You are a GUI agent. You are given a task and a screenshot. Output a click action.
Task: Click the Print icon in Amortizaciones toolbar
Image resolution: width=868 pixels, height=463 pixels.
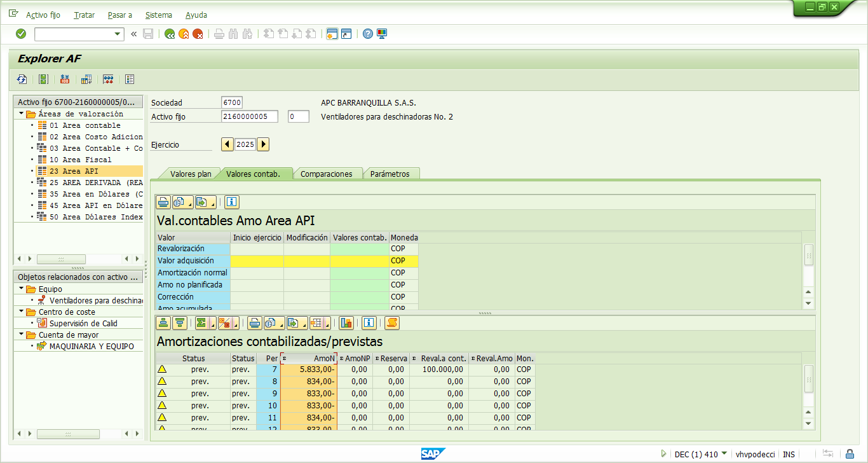pyautogui.click(x=255, y=322)
